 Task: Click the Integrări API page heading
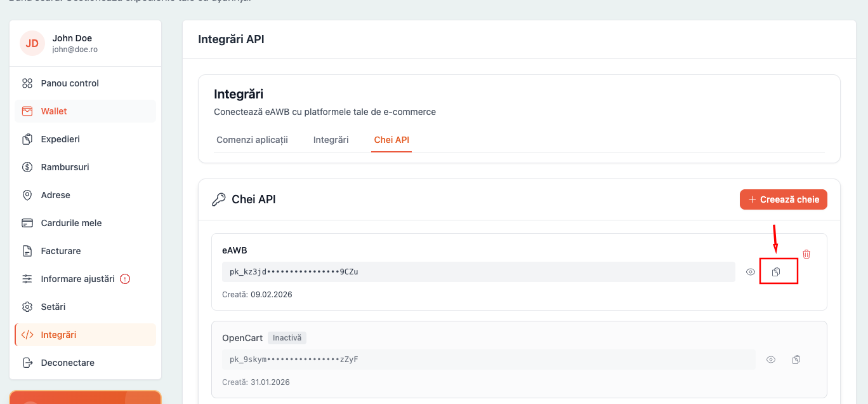click(231, 39)
